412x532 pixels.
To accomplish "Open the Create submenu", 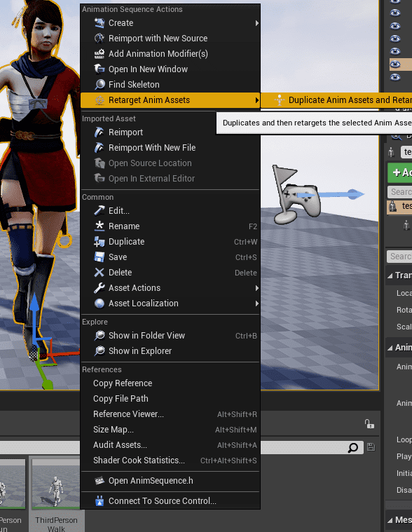I will (170, 23).
